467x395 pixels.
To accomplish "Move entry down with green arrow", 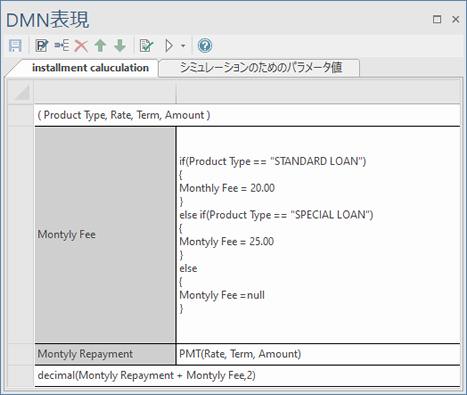I will pyautogui.click(x=120, y=46).
